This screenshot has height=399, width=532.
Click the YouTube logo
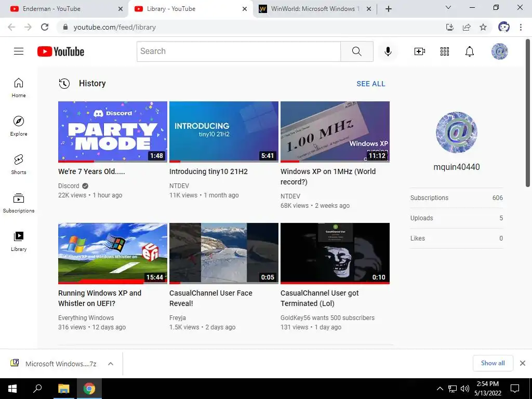[x=61, y=51]
